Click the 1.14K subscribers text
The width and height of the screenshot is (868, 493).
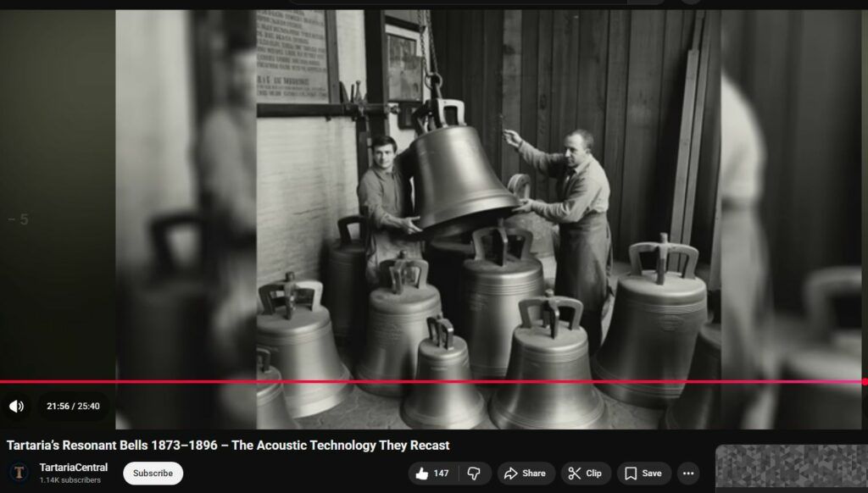(x=70, y=480)
